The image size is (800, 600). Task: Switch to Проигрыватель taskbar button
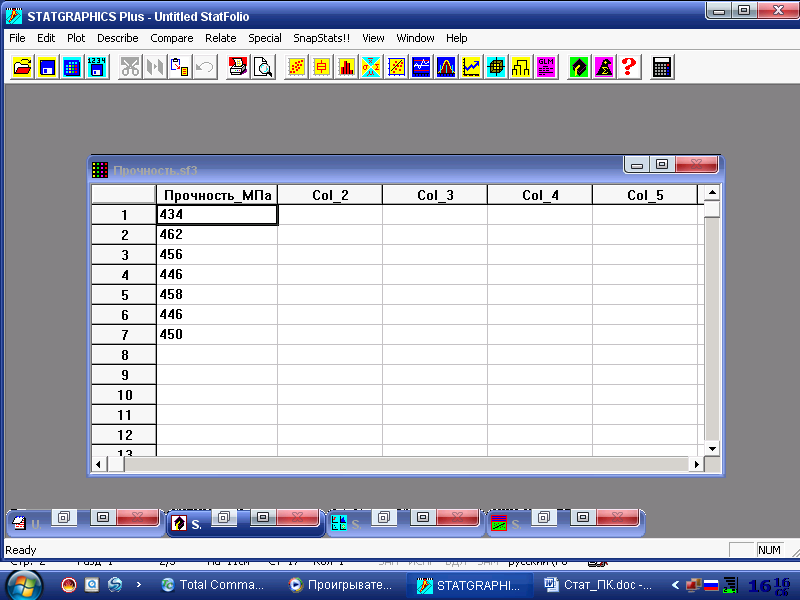(x=341, y=585)
